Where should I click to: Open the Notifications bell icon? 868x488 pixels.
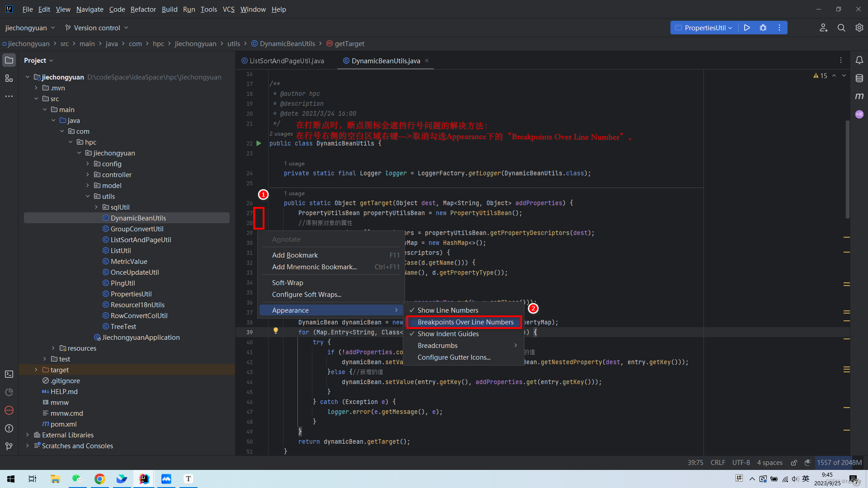tap(859, 60)
